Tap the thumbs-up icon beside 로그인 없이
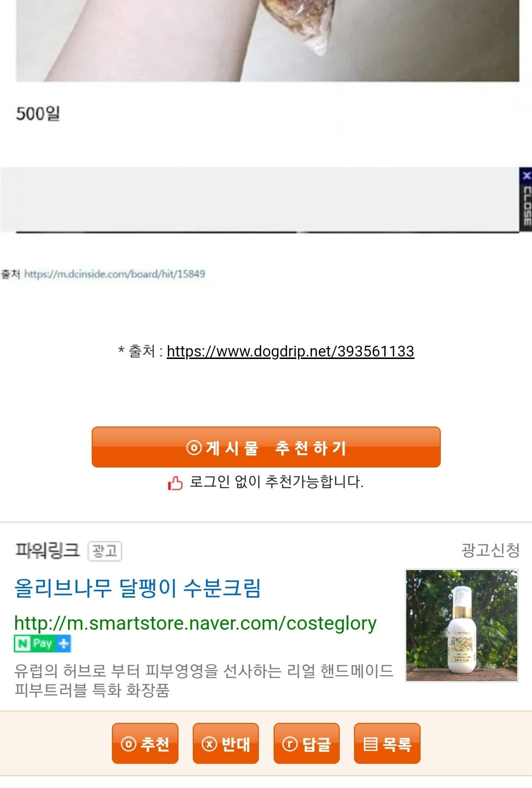Image resolution: width=532 pixels, height=788 pixels. pyautogui.click(x=175, y=483)
